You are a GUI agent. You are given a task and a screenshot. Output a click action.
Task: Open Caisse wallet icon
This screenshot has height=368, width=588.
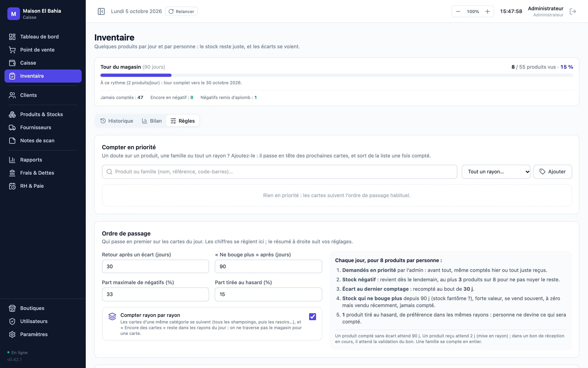[12, 63]
